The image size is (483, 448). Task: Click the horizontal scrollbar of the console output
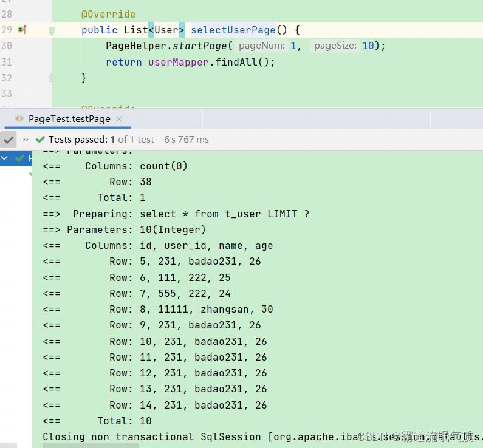tap(91, 446)
